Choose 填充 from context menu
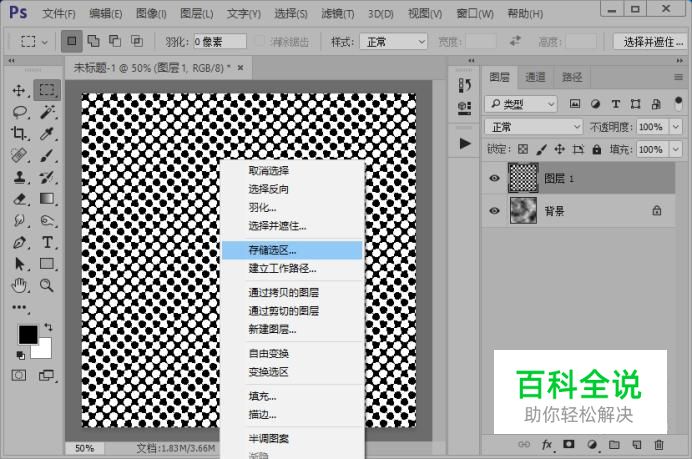 coord(292,396)
